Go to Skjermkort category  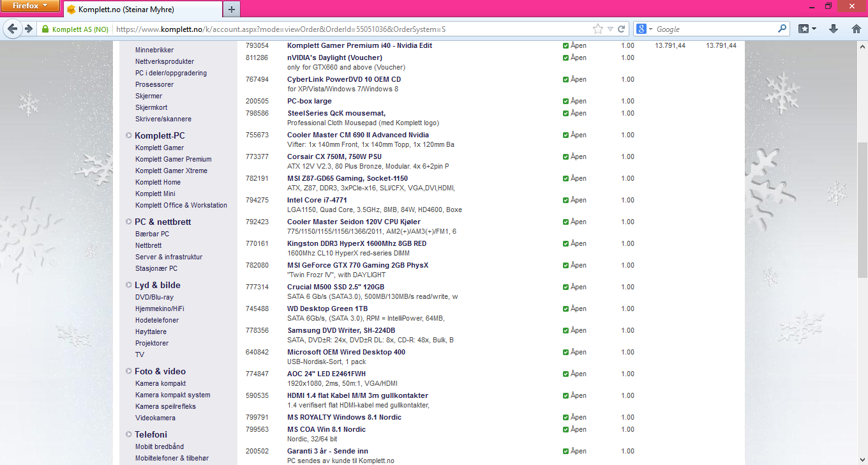click(x=151, y=107)
